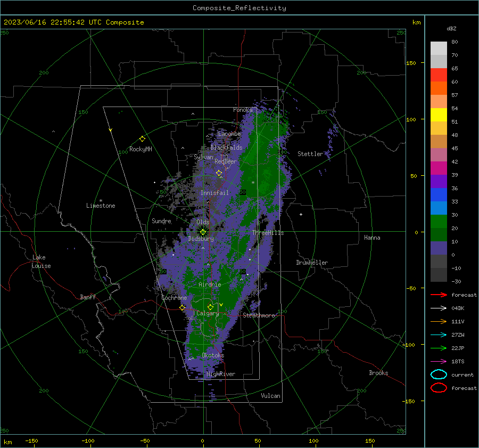Click the RedDeer city label

click(x=226, y=161)
